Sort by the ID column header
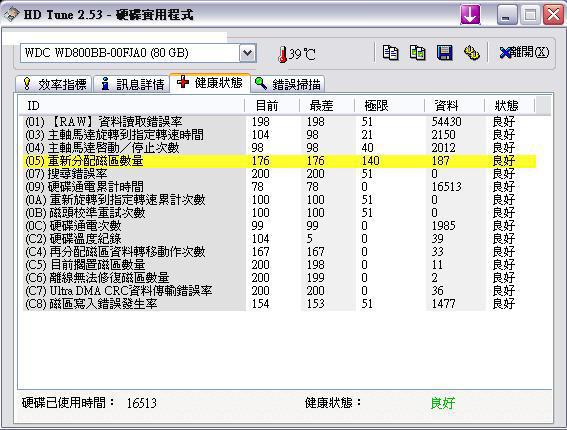 pyautogui.click(x=132, y=106)
